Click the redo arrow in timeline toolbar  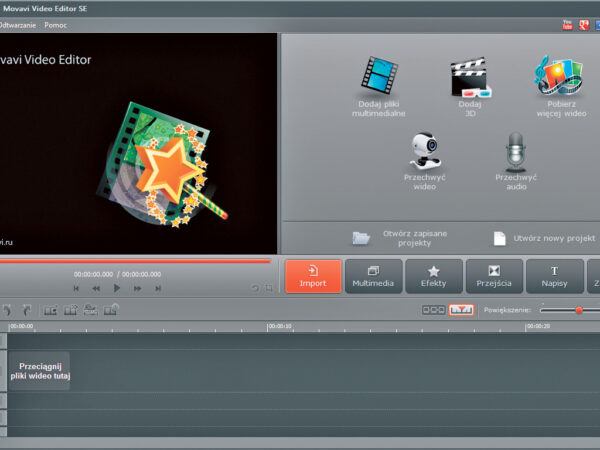[x=26, y=311]
